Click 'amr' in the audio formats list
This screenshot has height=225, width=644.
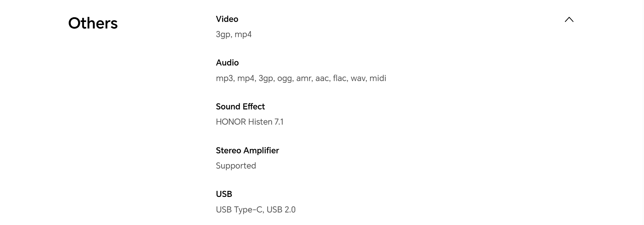pyautogui.click(x=303, y=78)
